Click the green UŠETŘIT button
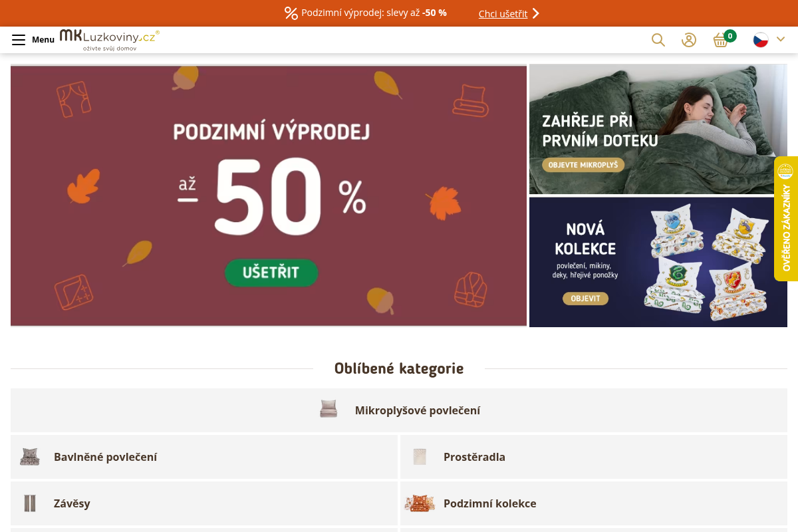The image size is (798, 532). coord(271,273)
